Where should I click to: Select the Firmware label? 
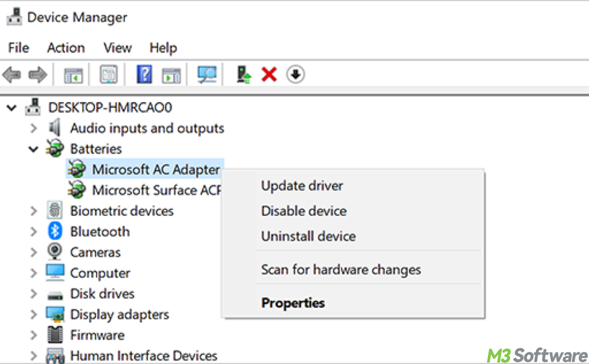(97, 335)
